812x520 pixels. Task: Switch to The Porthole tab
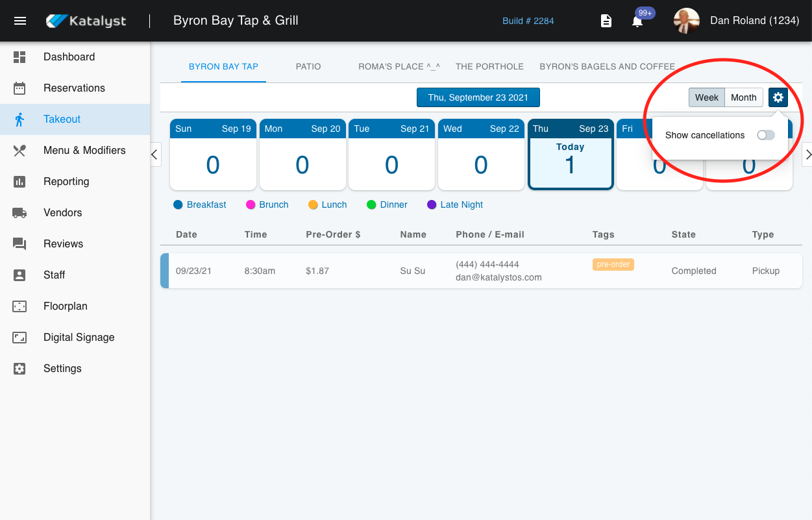[489, 66]
